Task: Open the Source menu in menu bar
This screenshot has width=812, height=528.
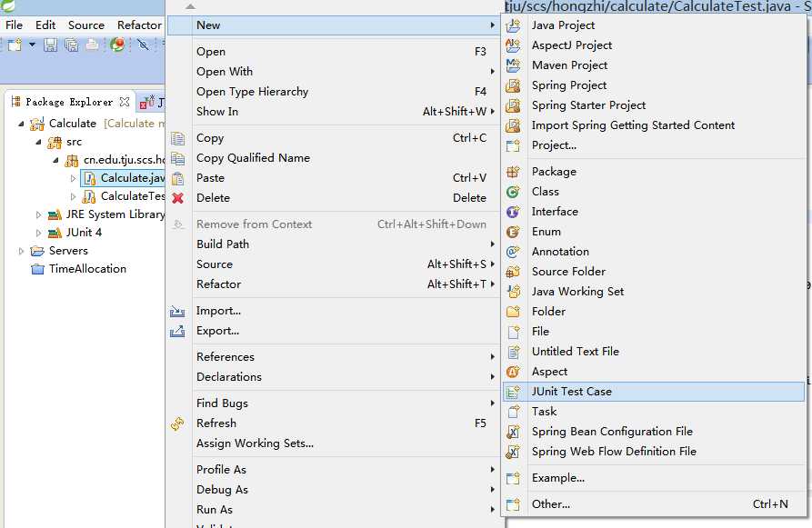Action: click(86, 25)
